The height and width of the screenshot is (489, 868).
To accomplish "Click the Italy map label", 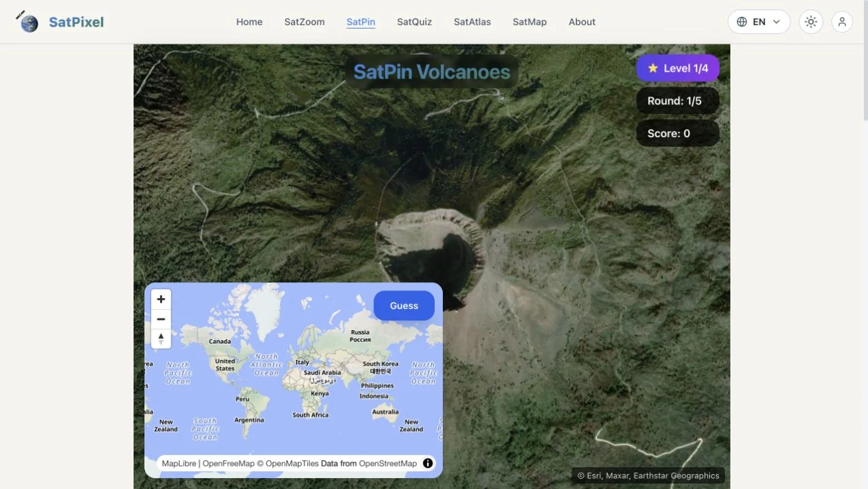I will [x=302, y=362].
